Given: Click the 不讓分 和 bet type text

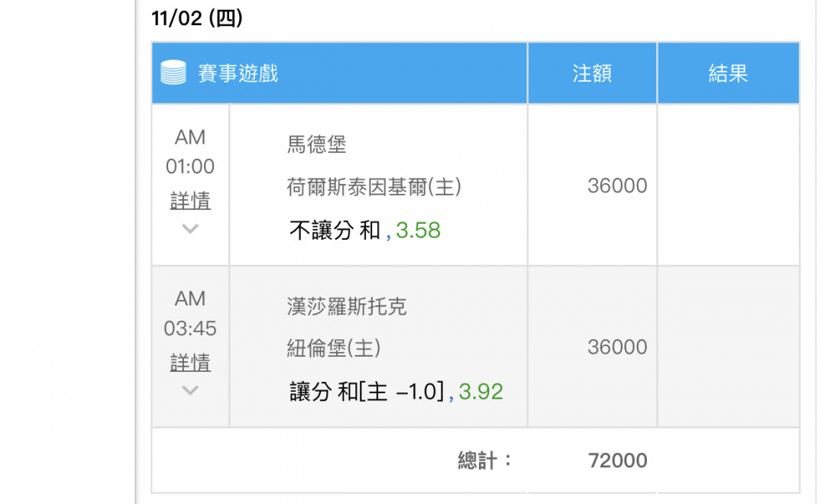Looking at the screenshot, I should pos(335,231).
